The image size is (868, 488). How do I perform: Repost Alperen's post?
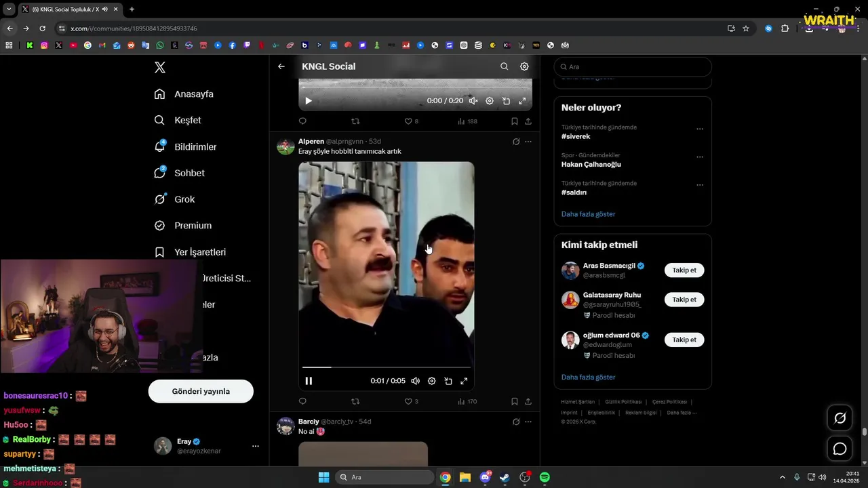355,401
